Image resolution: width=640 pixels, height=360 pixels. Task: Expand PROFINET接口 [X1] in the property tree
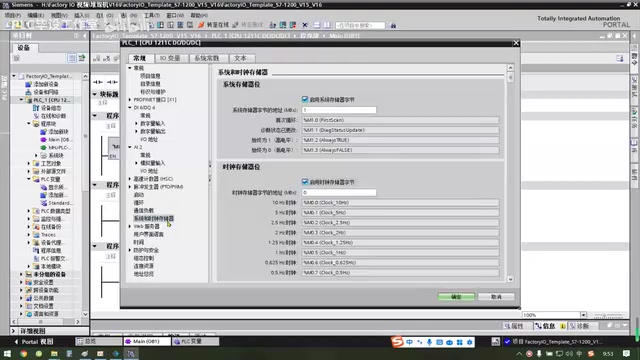tap(130, 100)
